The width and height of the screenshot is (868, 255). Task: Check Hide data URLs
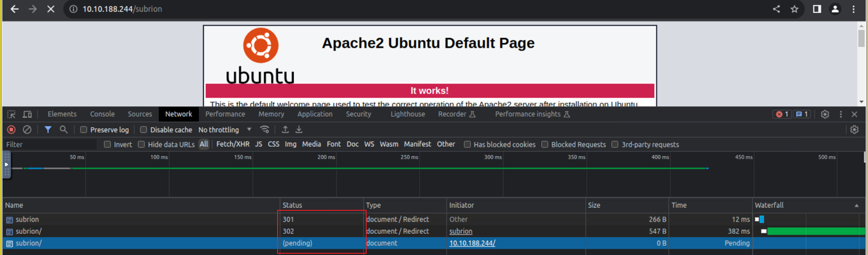(141, 144)
